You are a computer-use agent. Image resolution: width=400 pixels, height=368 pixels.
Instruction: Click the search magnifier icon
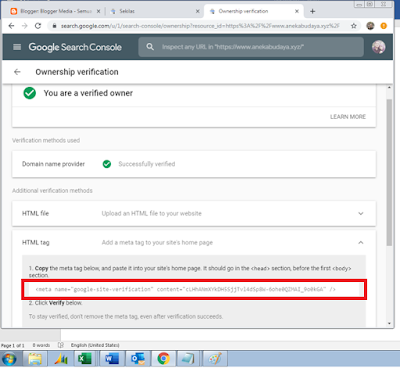pyautogui.click(x=150, y=47)
